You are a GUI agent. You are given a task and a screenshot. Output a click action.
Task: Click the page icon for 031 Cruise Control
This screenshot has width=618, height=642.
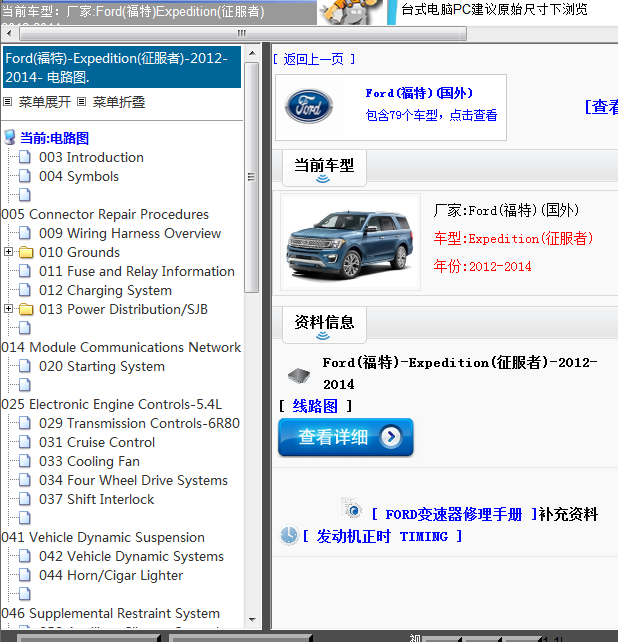point(25,441)
